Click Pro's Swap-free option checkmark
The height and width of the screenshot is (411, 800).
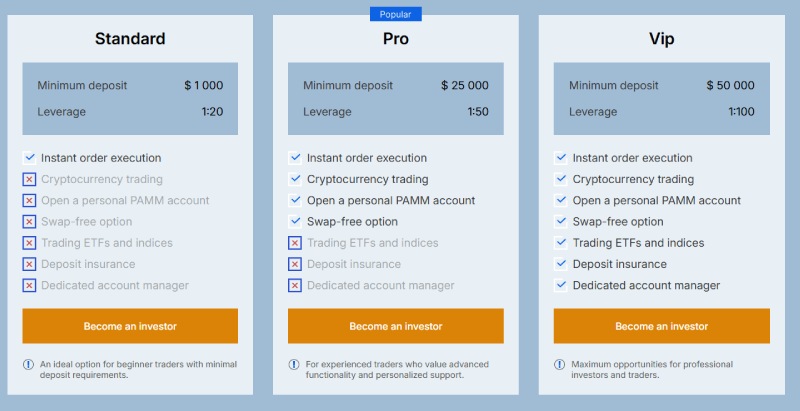[x=295, y=222]
